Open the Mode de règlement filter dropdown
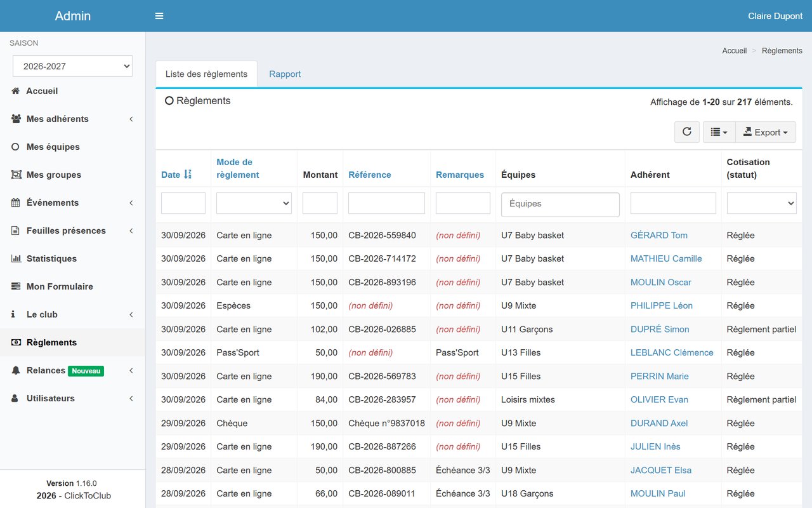The width and height of the screenshot is (812, 508). (254, 203)
